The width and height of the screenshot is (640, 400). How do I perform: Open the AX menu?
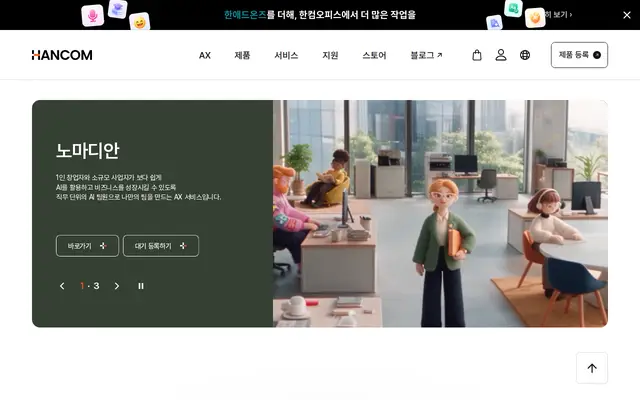[205, 55]
